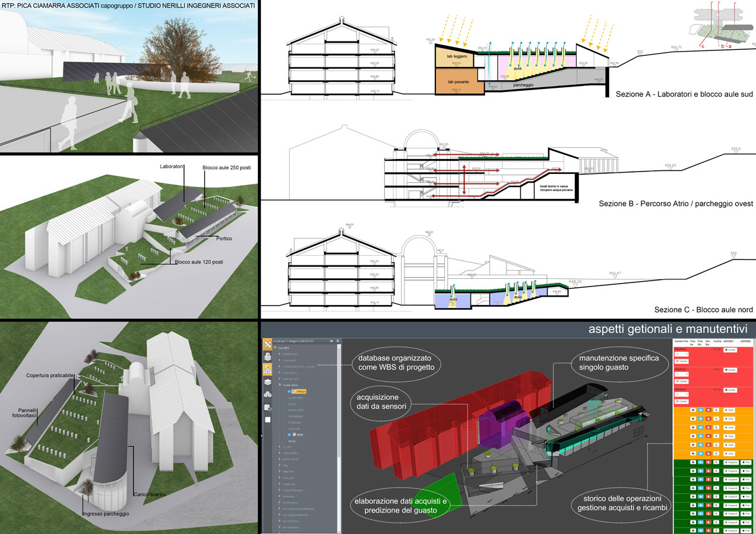Click Sospendi in the first green row
This screenshot has width=756, height=534.
[x=731, y=462]
